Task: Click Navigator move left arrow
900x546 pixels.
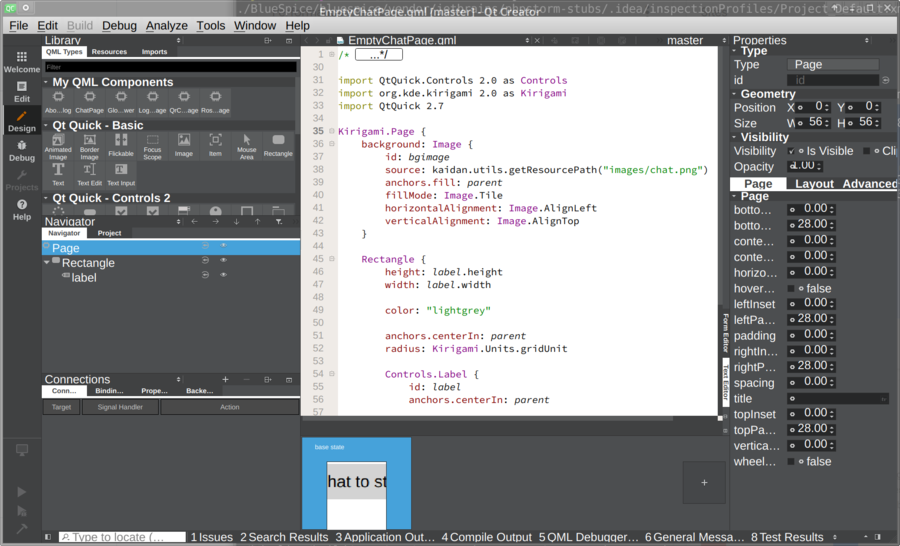Action: pos(194,222)
